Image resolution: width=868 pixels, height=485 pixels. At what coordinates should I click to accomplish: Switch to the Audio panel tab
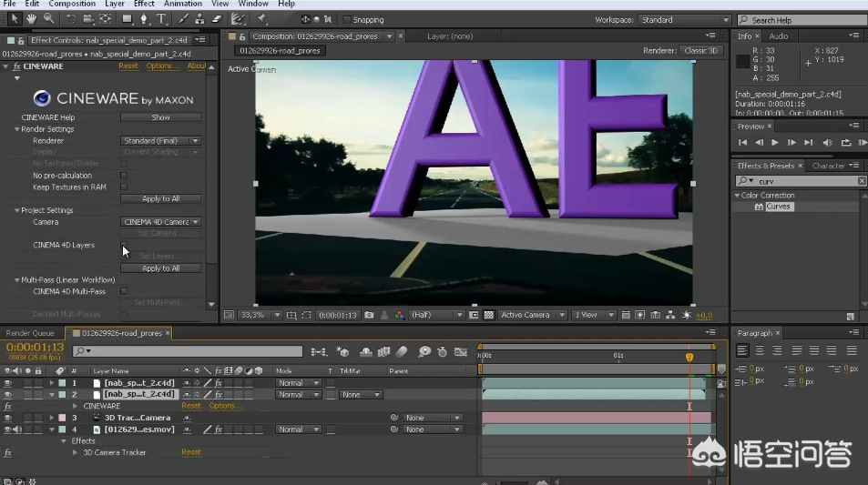pyautogui.click(x=779, y=36)
